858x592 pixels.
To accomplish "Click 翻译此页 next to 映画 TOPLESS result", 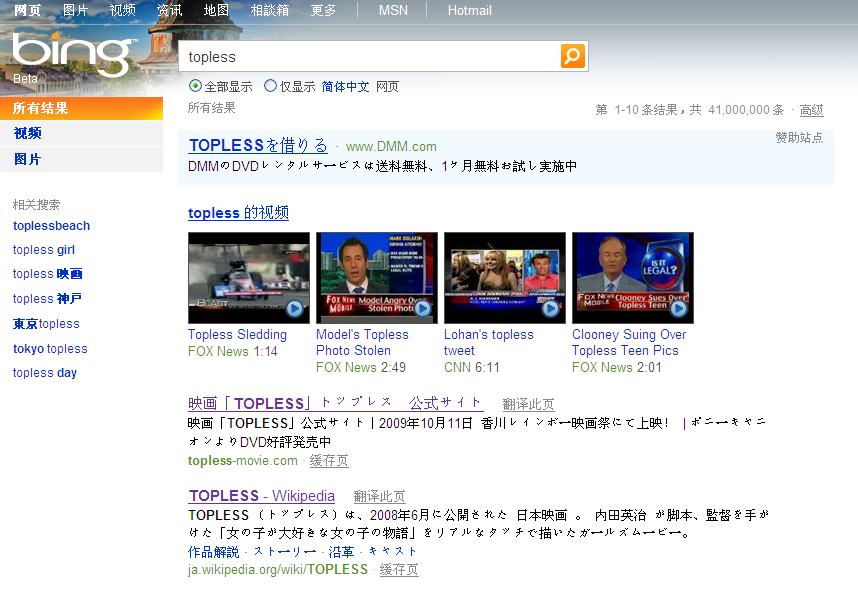I will pyautogui.click(x=529, y=404).
